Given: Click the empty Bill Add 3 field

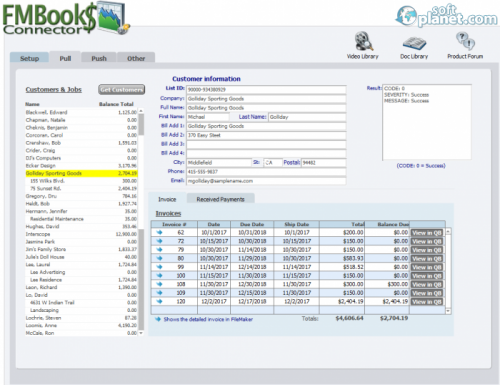Looking at the screenshot, I should point(266,144).
